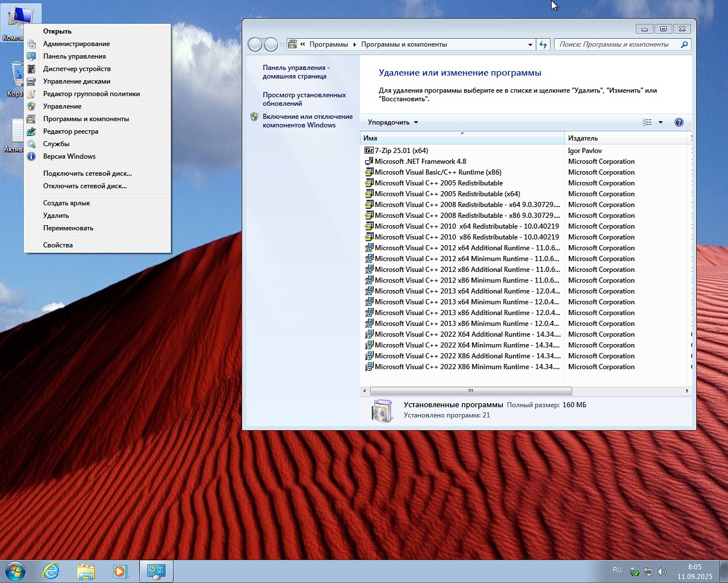Click the RU language indicator
728x583 pixels.
(617, 569)
